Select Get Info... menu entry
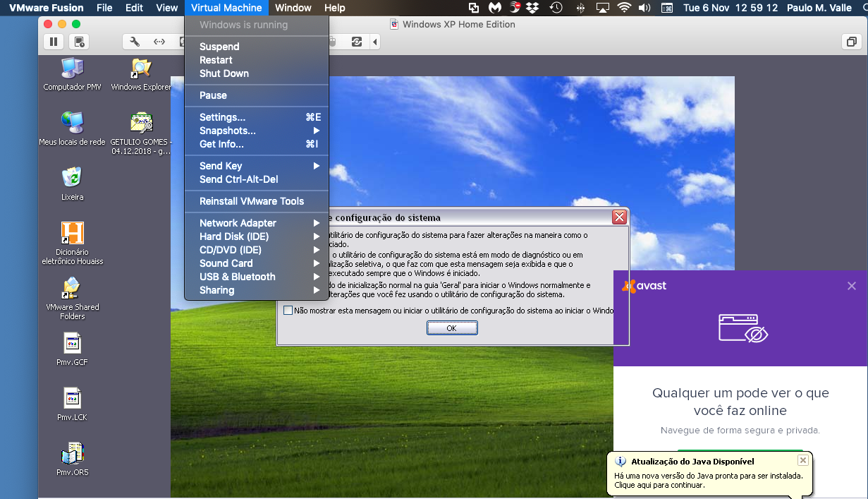Viewport: 868px width, 499px height. 257,144
